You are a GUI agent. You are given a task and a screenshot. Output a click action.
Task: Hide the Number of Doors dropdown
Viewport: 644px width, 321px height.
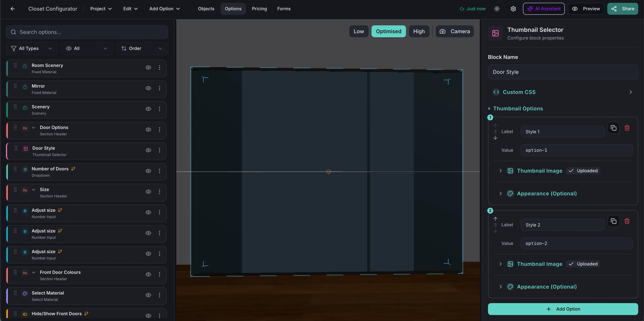point(148,171)
